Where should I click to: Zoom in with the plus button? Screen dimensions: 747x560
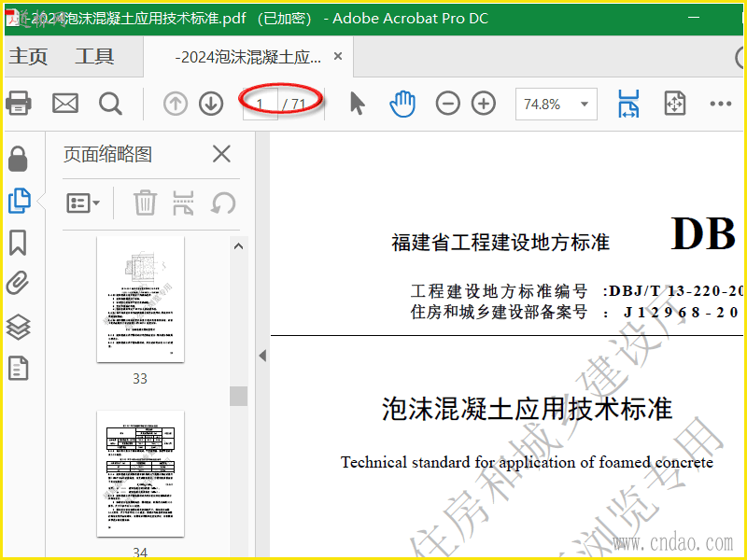pos(484,104)
